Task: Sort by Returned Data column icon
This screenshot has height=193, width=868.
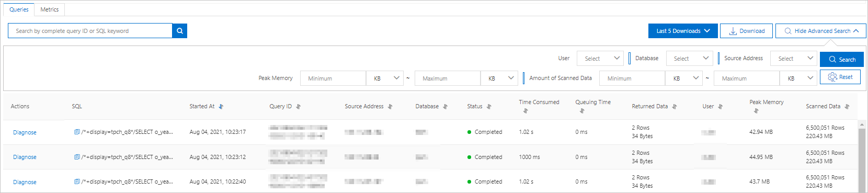Action: click(x=675, y=106)
